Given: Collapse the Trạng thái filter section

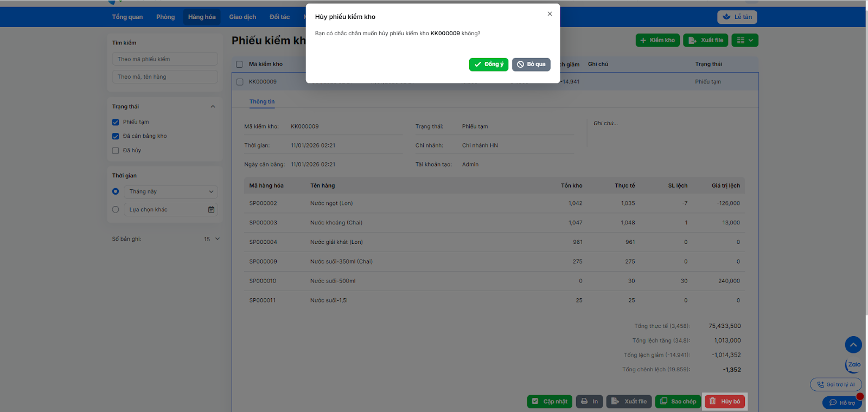Looking at the screenshot, I should pyautogui.click(x=213, y=107).
